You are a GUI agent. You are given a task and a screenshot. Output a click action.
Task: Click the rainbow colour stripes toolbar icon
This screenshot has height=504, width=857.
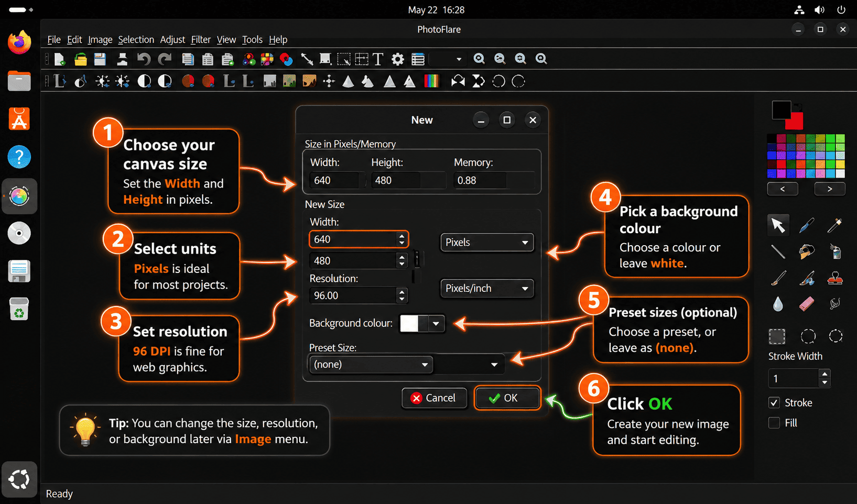click(431, 81)
